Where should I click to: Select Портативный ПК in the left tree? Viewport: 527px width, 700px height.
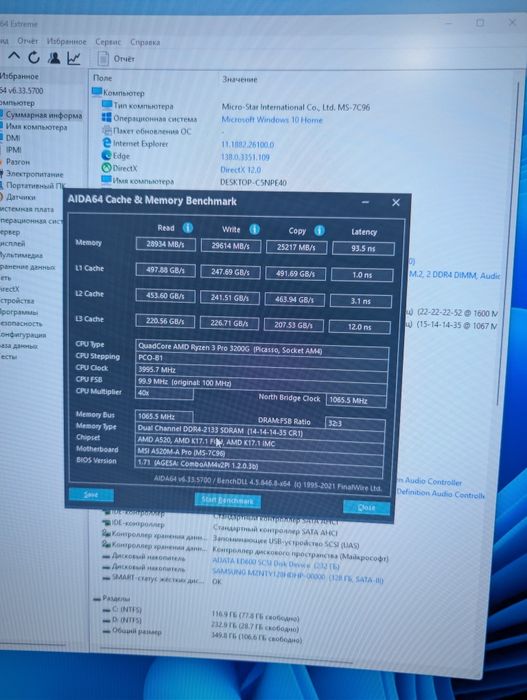35,185
